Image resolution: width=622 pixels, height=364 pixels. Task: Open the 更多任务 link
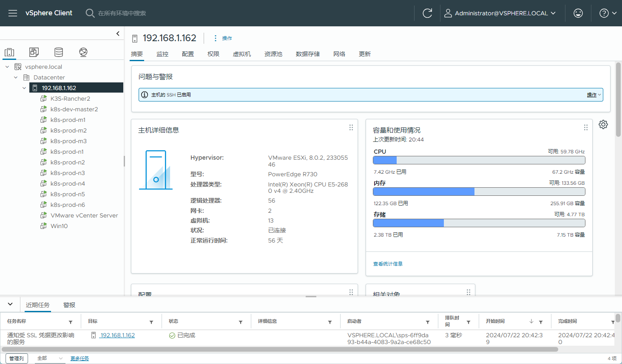pos(80,358)
